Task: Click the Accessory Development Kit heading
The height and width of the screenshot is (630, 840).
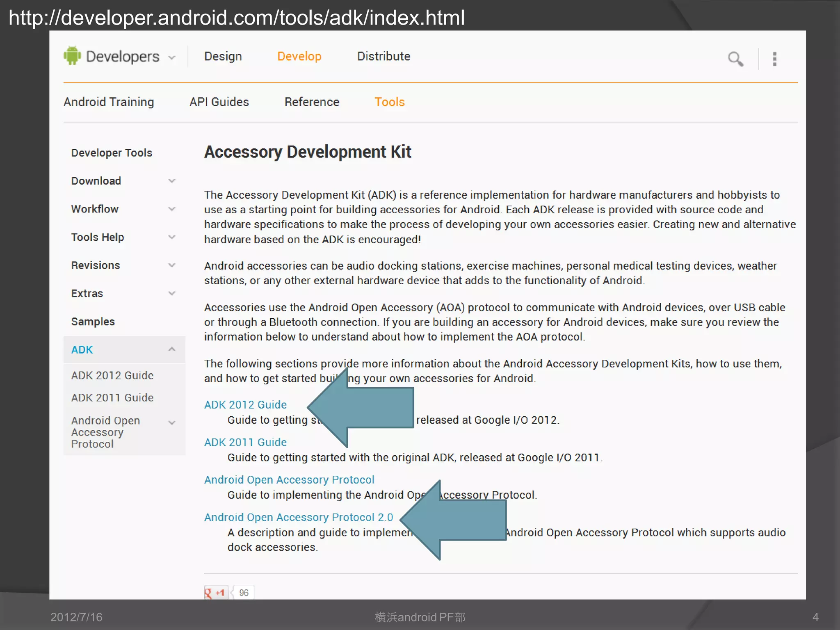Action: 308,152
